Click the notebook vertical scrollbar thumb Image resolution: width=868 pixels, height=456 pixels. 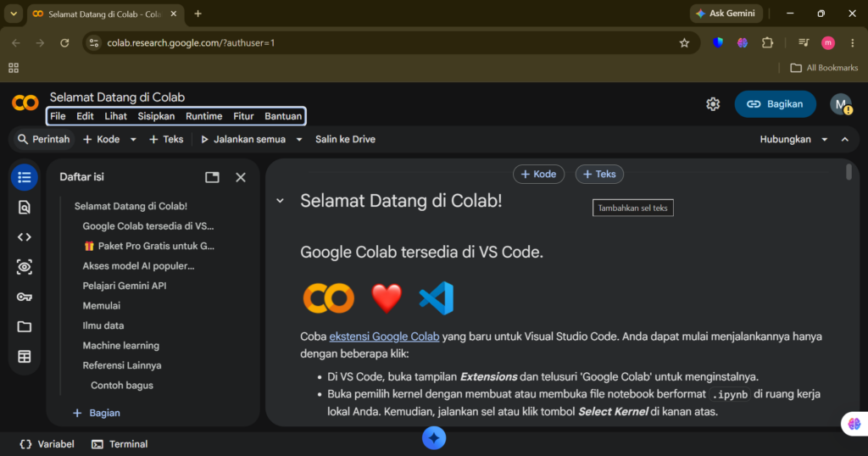click(849, 172)
